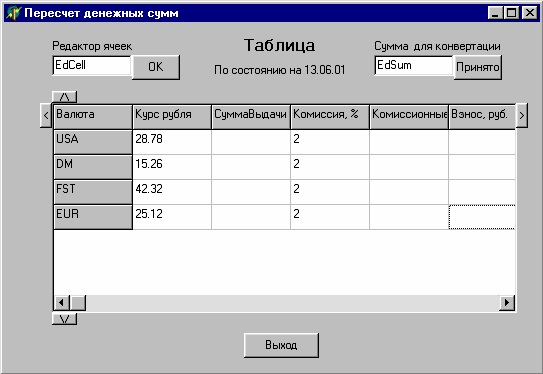The image size is (543, 374).
Task: Select the СуммаВыдачи column header
Action: (251, 117)
